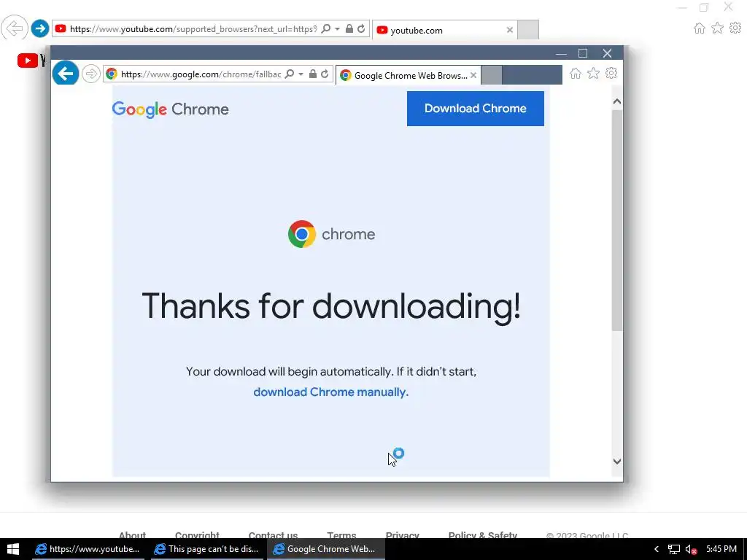Open Favorites star in front IE window
Screen dimensions: 747x560
(593, 73)
